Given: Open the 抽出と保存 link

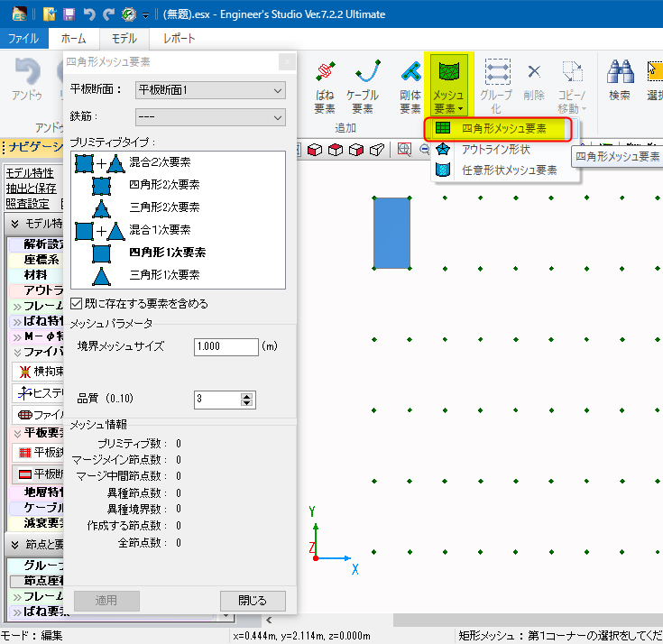Looking at the screenshot, I should coord(31,189).
